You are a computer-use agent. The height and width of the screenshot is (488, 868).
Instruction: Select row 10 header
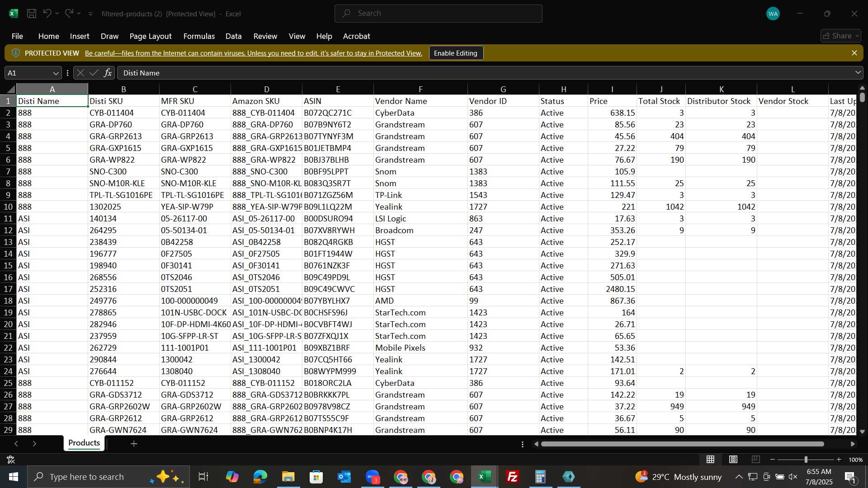pos(8,206)
